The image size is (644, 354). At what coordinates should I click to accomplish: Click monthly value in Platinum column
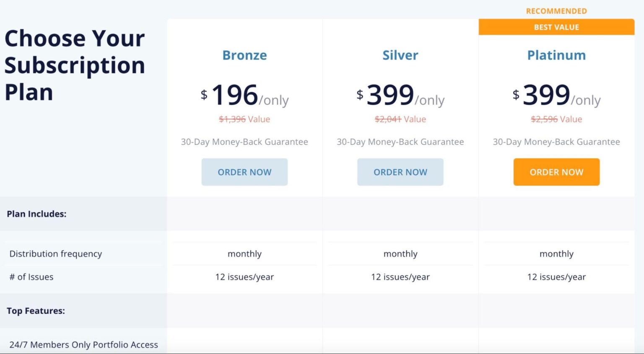click(556, 254)
